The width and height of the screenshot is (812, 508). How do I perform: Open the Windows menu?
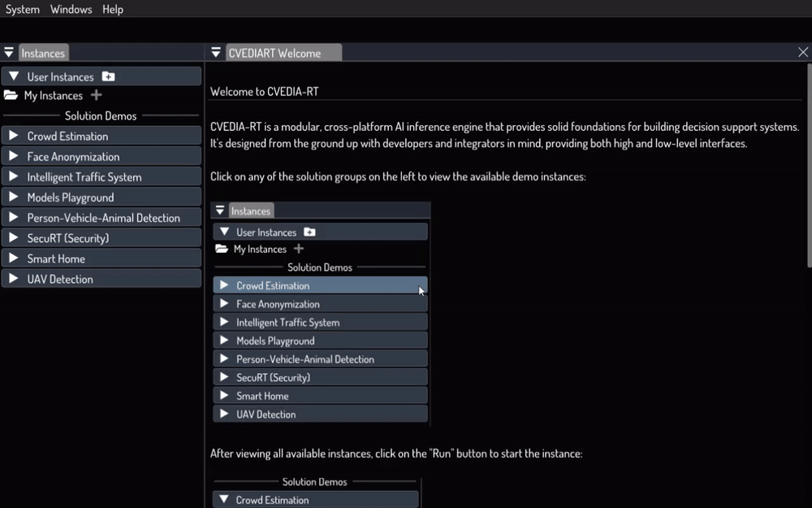pos(71,9)
